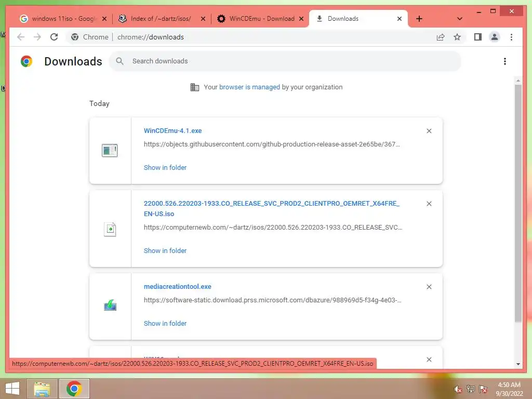Viewport: 532px width, 399px height.
Task: Click the githubusercontent source URL
Action: coord(272,144)
